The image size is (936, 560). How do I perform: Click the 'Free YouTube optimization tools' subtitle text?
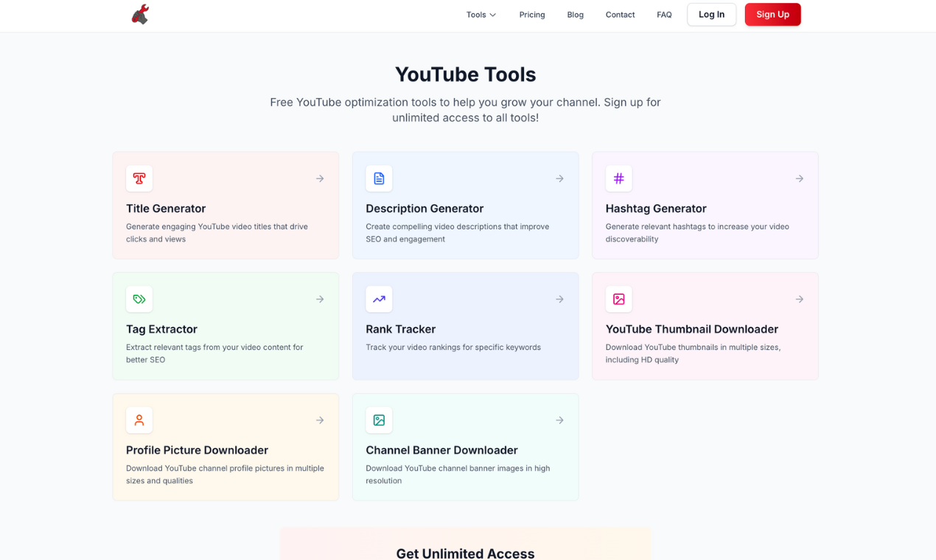pos(465,110)
